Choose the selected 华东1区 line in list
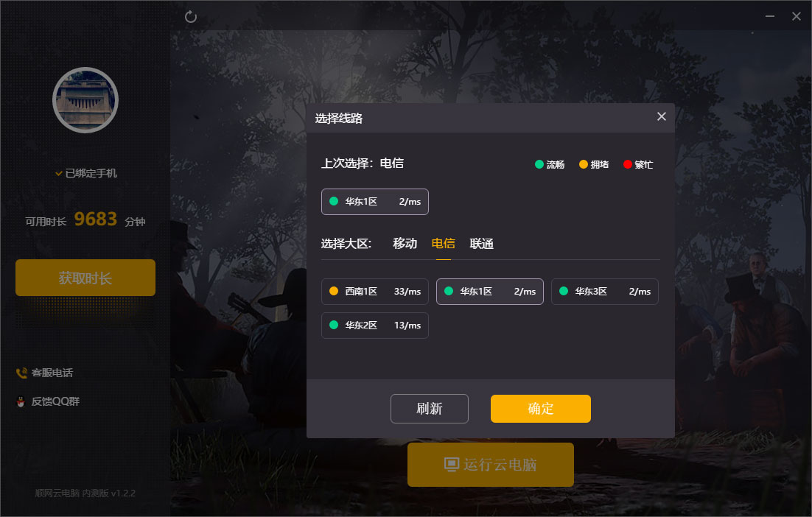This screenshot has width=812, height=517. click(x=490, y=292)
